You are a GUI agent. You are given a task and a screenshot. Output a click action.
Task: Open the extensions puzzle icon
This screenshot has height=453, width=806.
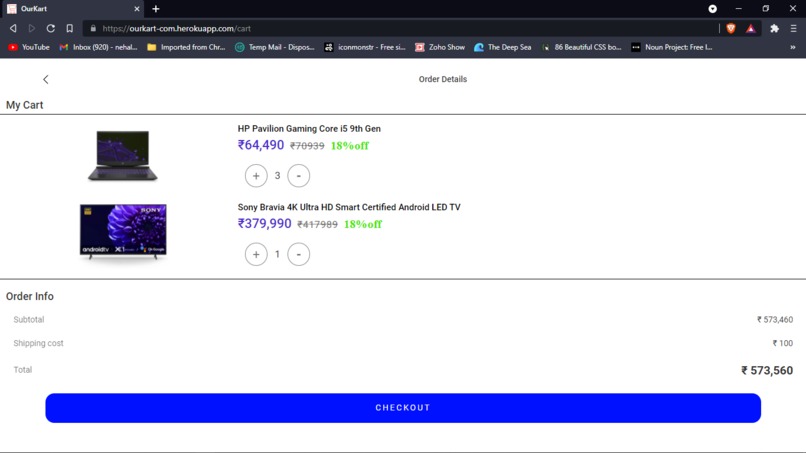[774, 28]
